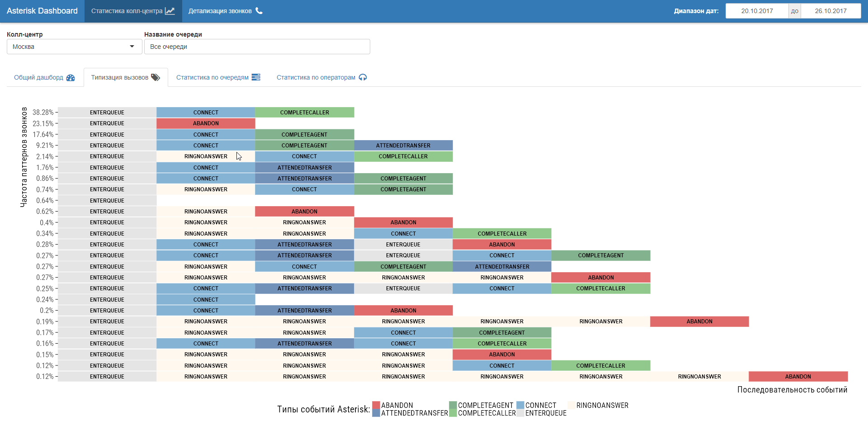Click the list icon on Статистика по очередям
This screenshot has height=440, width=868.
coord(256,77)
